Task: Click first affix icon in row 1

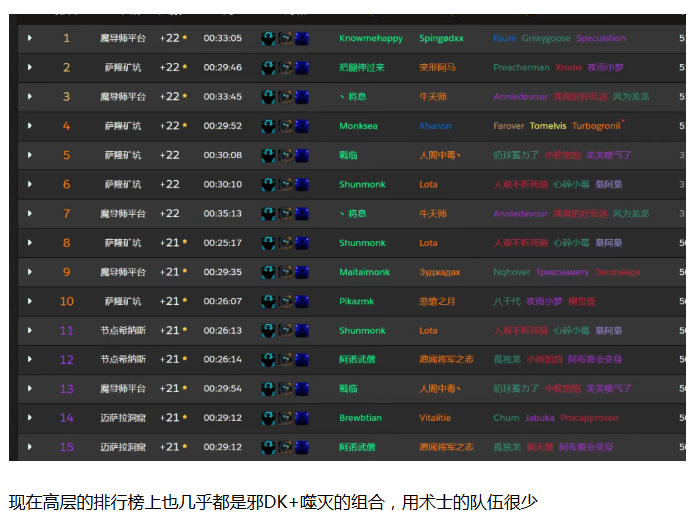Action: click(268, 38)
